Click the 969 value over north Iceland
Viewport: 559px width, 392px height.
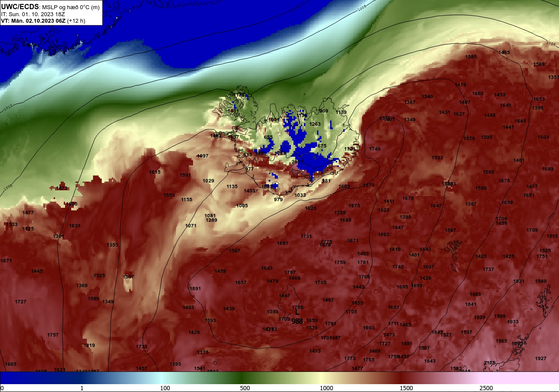coord(324,111)
